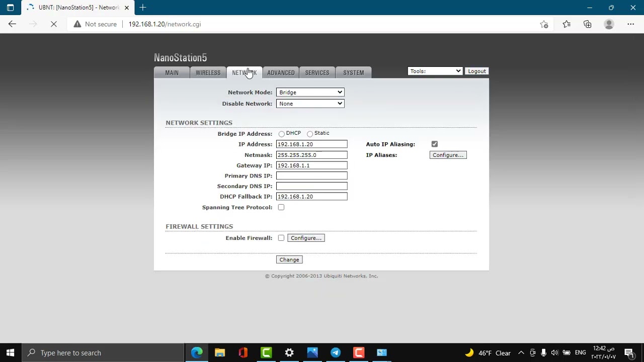The width and height of the screenshot is (644, 362).
Task: Switch to the MAIN tab
Action: 172,73
